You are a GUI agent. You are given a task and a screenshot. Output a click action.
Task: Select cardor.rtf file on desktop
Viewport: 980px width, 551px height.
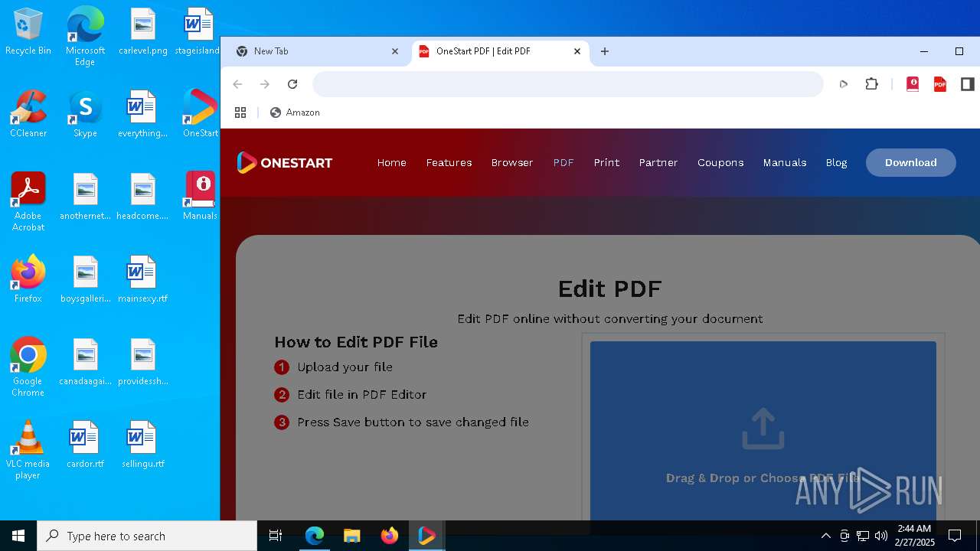[85, 445]
